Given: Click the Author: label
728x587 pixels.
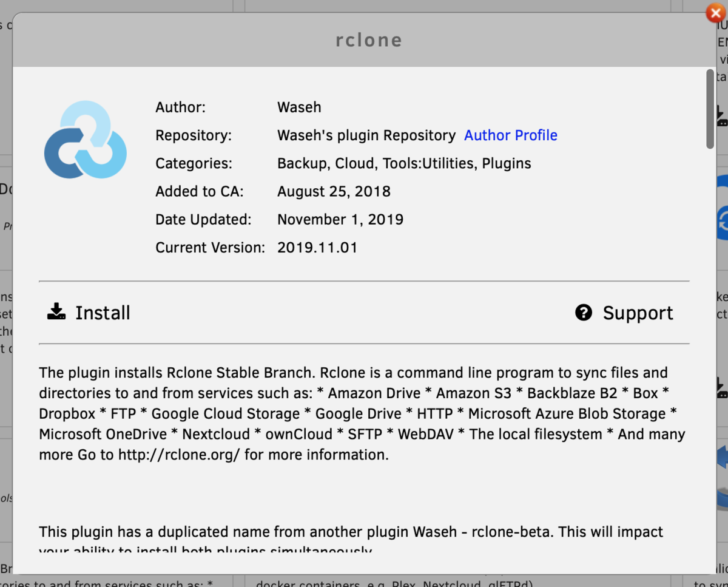Looking at the screenshot, I should pyautogui.click(x=181, y=107).
